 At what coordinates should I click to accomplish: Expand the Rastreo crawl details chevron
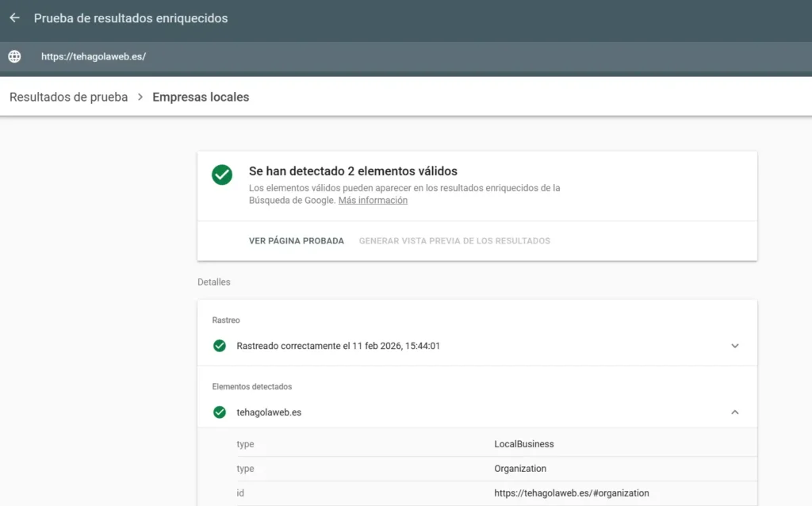[734, 346]
